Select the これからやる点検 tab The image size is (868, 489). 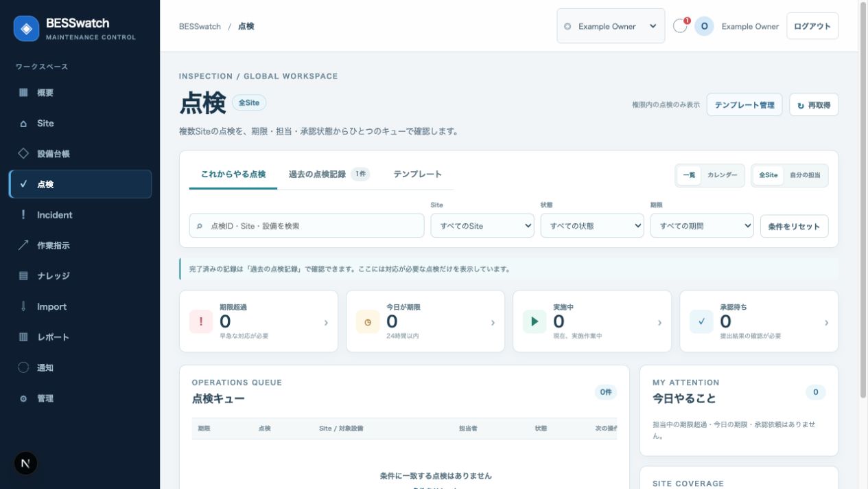[233, 174]
